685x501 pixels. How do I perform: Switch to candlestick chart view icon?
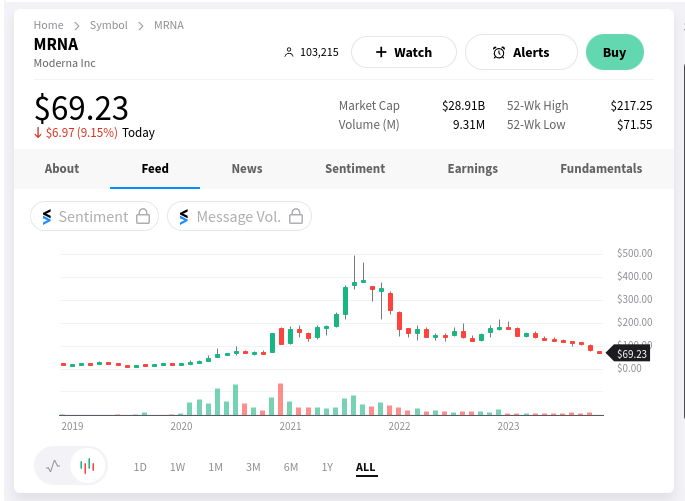[87, 465]
